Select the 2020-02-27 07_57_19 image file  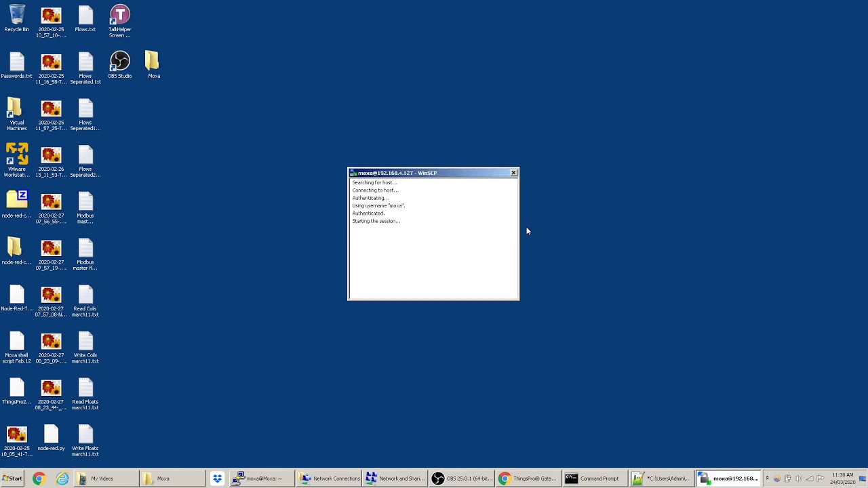click(x=51, y=254)
